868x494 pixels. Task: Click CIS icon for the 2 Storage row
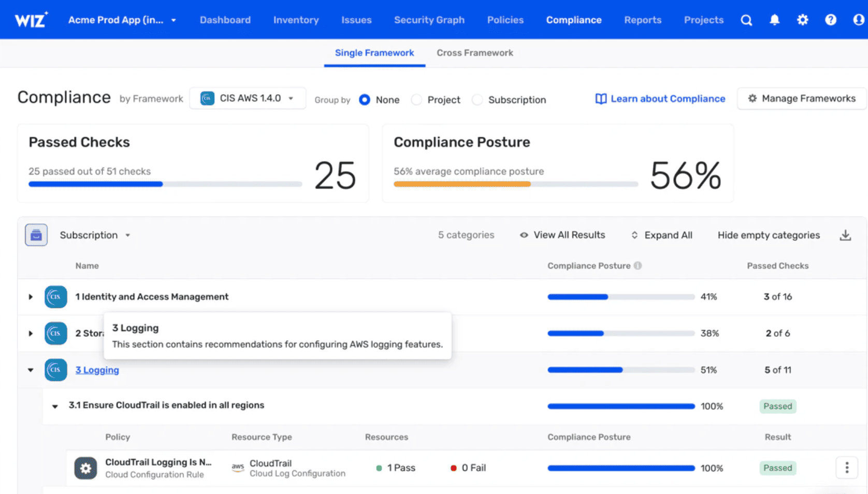click(x=55, y=333)
